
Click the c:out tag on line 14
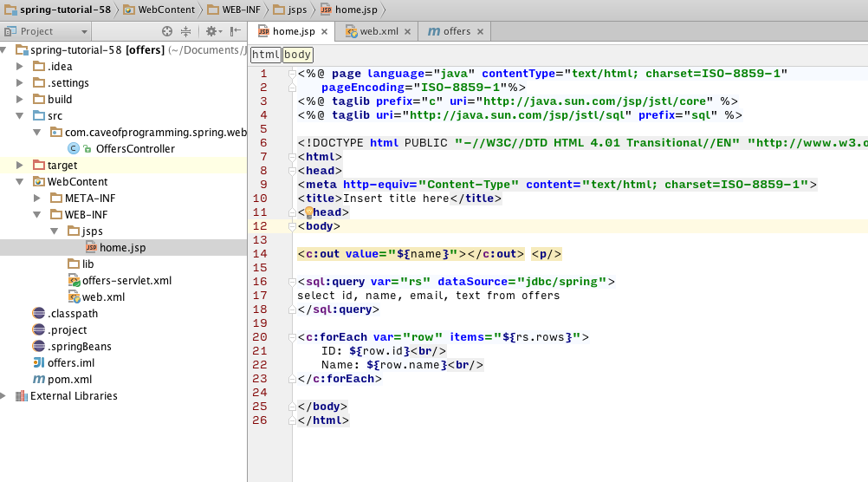tap(411, 254)
